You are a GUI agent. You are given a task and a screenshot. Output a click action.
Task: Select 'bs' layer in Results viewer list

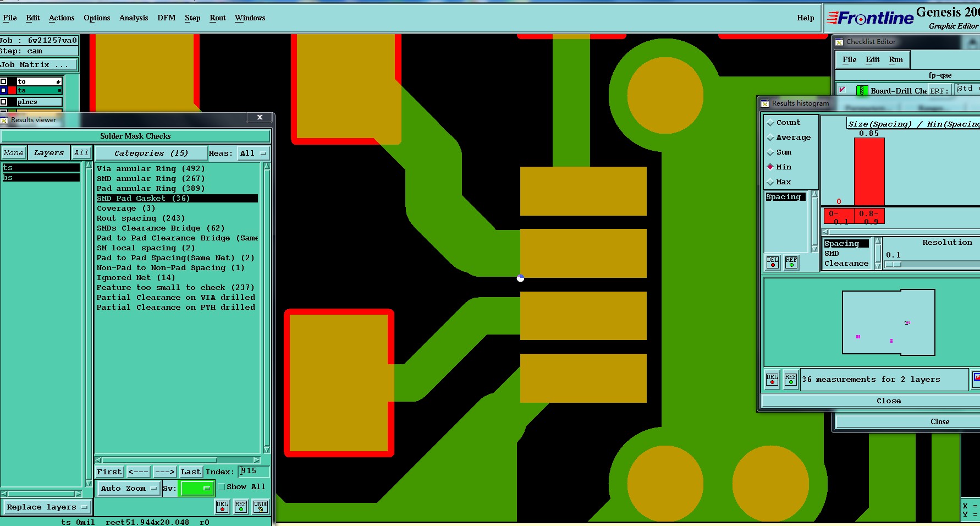click(x=41, y=177)
